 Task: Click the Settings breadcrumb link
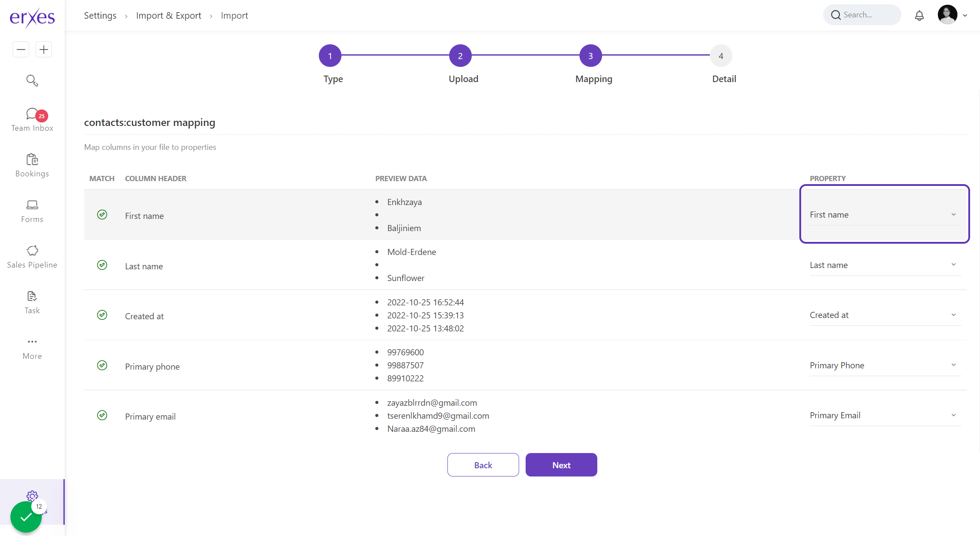tap(100, 16)
